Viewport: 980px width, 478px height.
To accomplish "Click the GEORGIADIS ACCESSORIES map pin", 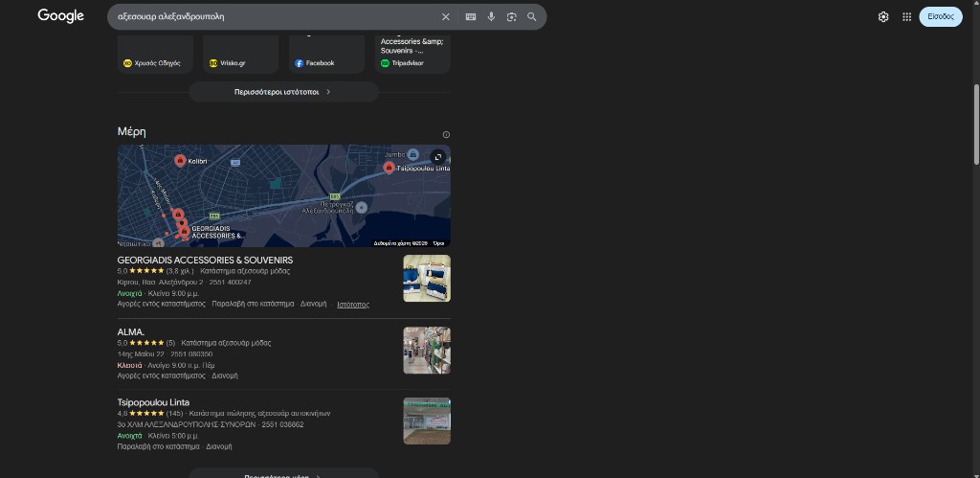I will pos(184,232).
